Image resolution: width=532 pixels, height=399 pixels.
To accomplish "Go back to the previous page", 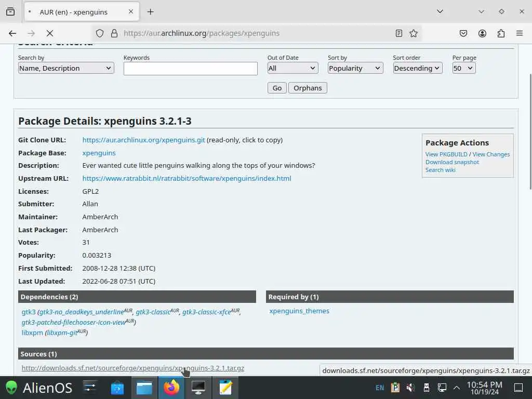I will click(x=12, y=33).
